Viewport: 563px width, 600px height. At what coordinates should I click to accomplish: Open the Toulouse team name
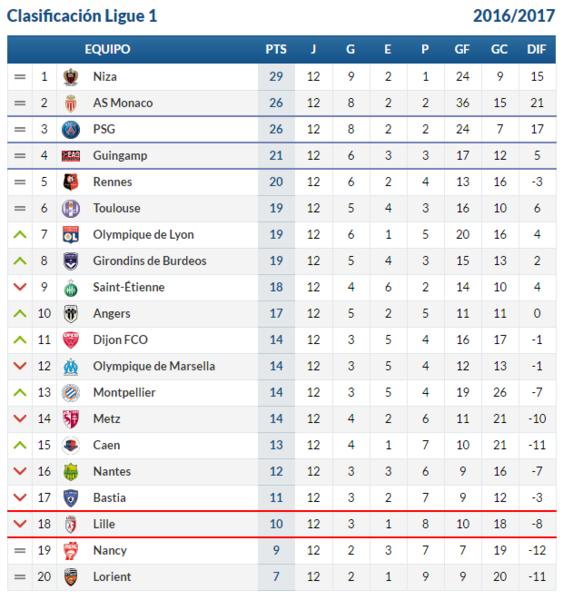[x=117, y=209]
